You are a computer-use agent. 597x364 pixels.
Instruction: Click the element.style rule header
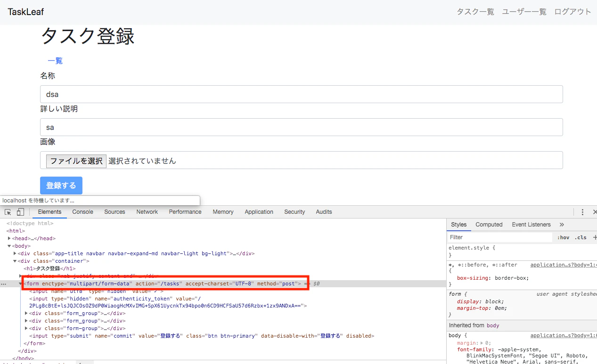(472, 248)
